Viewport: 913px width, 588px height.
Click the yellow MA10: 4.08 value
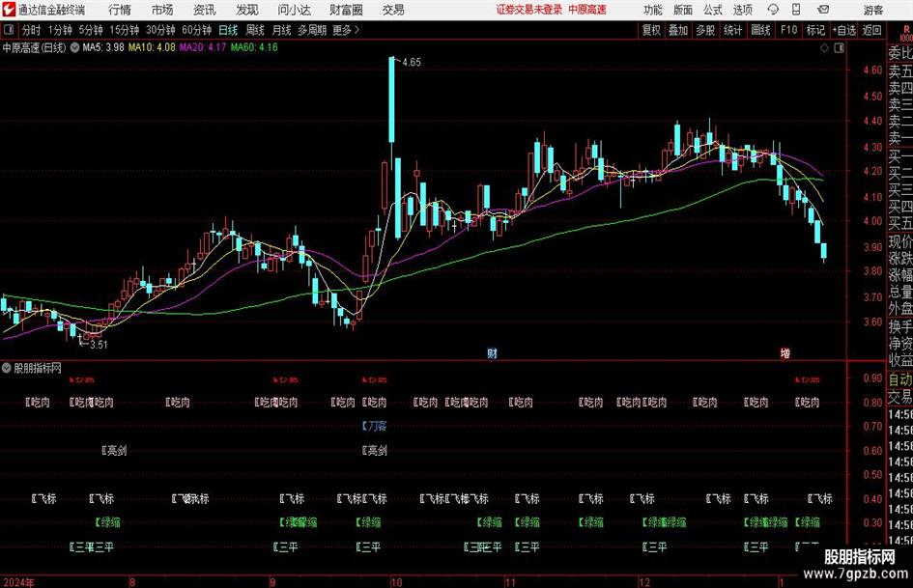pyautogui.click(x=152, y=47)
